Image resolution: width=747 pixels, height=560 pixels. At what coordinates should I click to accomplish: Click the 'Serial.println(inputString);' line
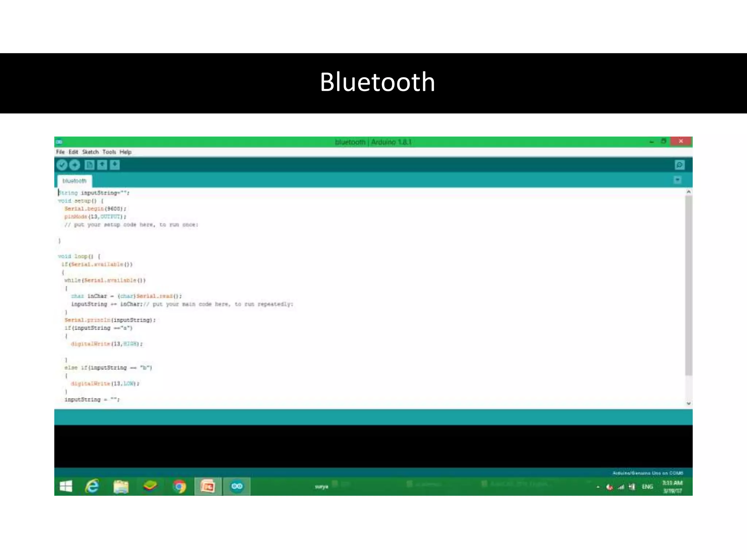coord(110,320)
